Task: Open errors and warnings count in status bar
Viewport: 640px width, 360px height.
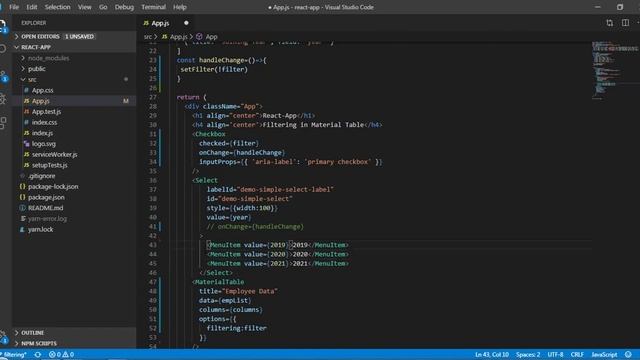Action: click(x=61, y=354)
